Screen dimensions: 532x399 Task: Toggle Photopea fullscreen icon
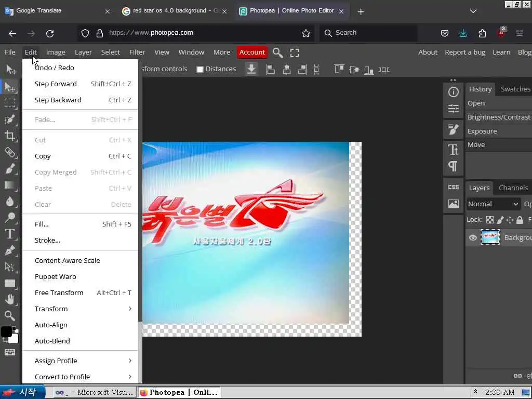pos(295,52)
